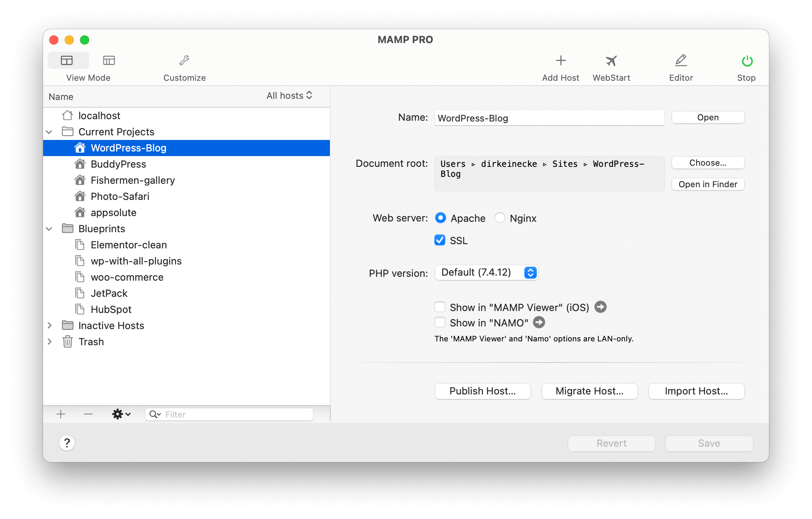Click the Current Projects folder icon

(68, 131)
